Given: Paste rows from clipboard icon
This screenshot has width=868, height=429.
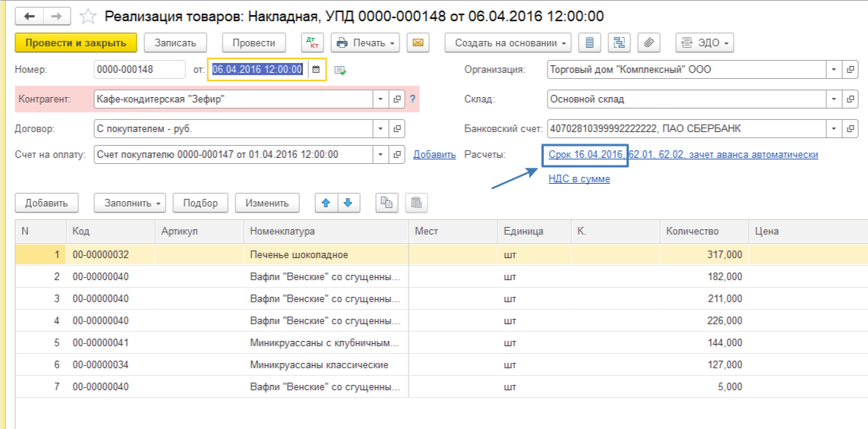Looking at the screenshot, I should (416, 203).
